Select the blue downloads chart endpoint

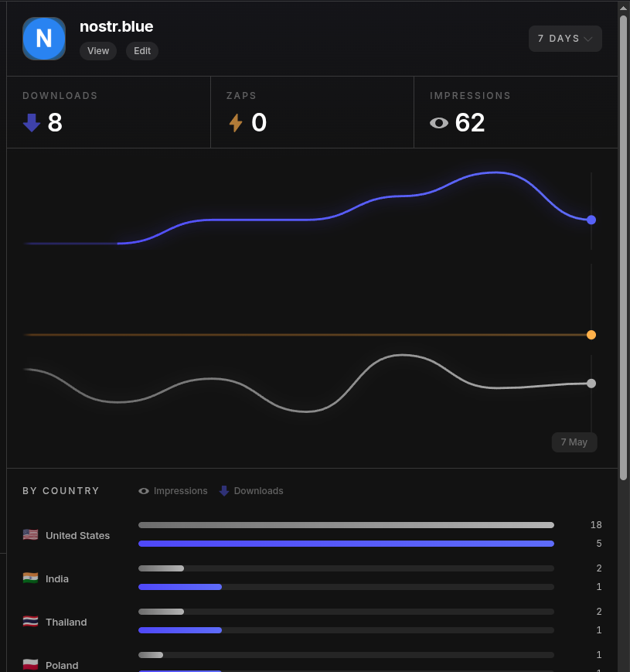[591, 220]
